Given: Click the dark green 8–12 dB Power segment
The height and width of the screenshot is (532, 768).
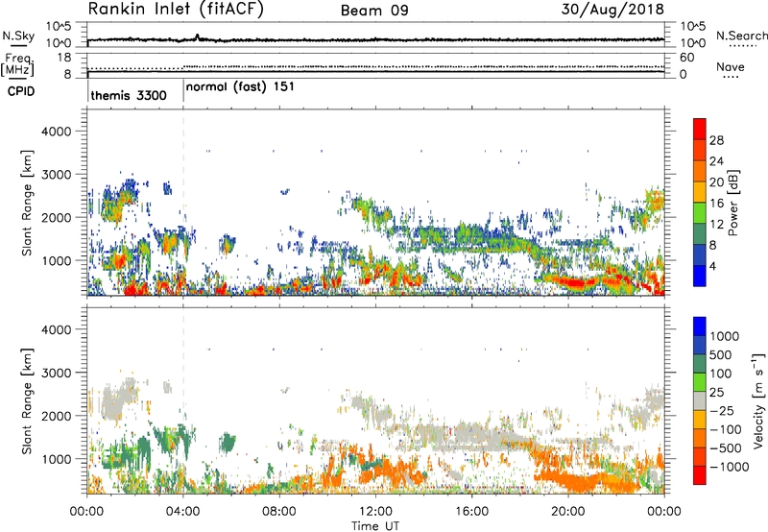Looking at the screenshot, I should coord(700,234).
